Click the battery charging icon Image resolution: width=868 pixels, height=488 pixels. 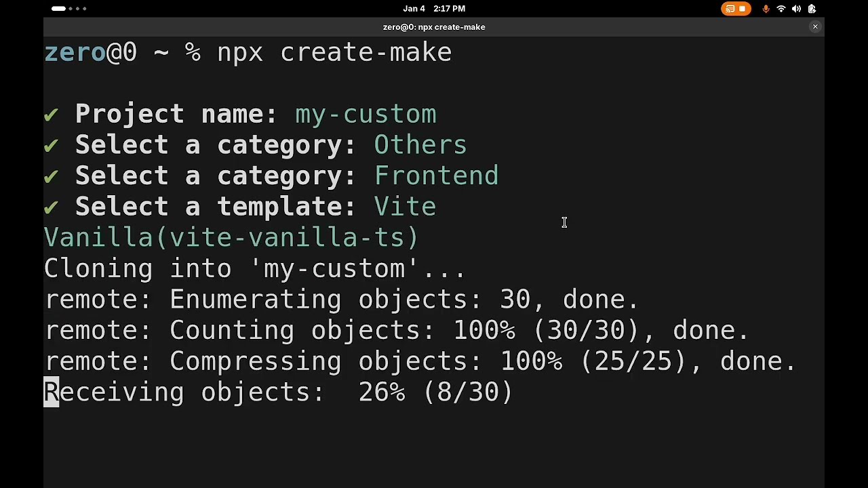812,9
